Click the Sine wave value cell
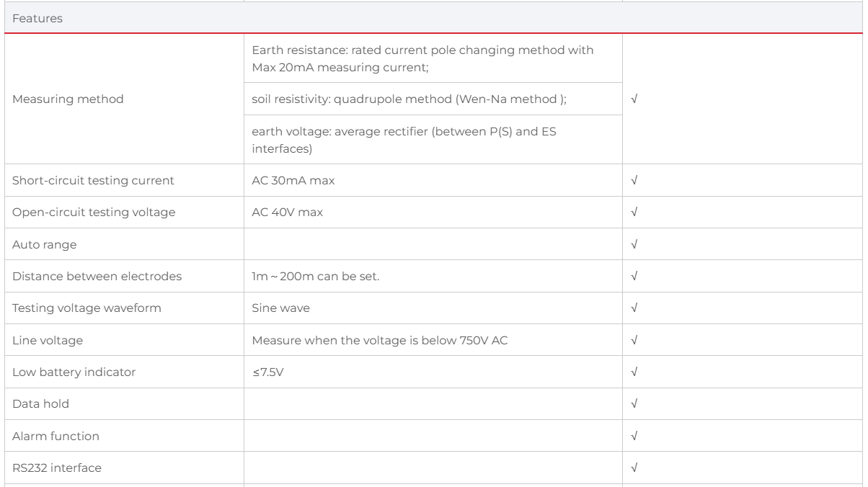The height and width of the screenshot is (487, 868). pyautogui.click(x=433, y=308)
